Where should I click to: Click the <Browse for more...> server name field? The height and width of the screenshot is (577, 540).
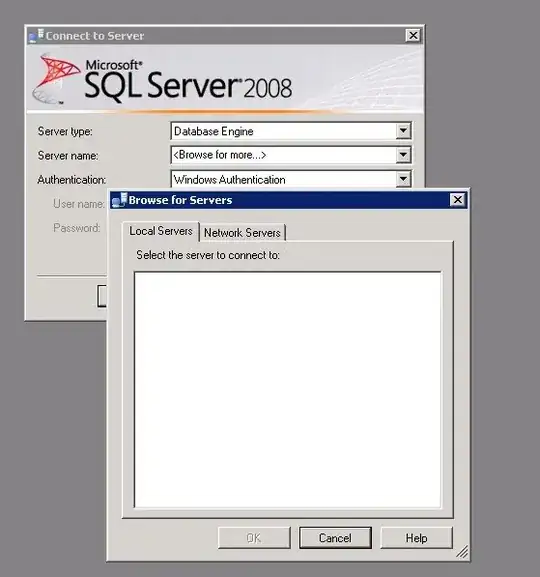291,155
